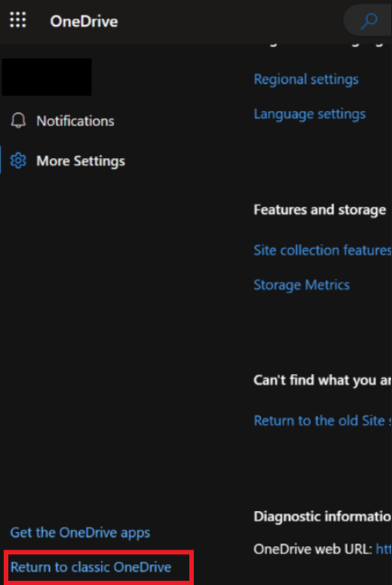Click the Can't find what you are heading
Viewport: 392px width, 585px height.
pos(322,380)
